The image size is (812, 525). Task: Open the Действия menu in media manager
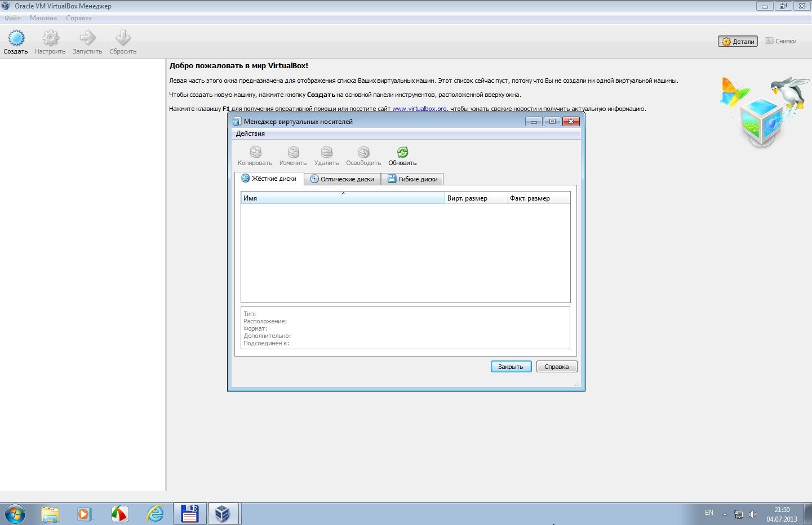[x=250, y=134]
